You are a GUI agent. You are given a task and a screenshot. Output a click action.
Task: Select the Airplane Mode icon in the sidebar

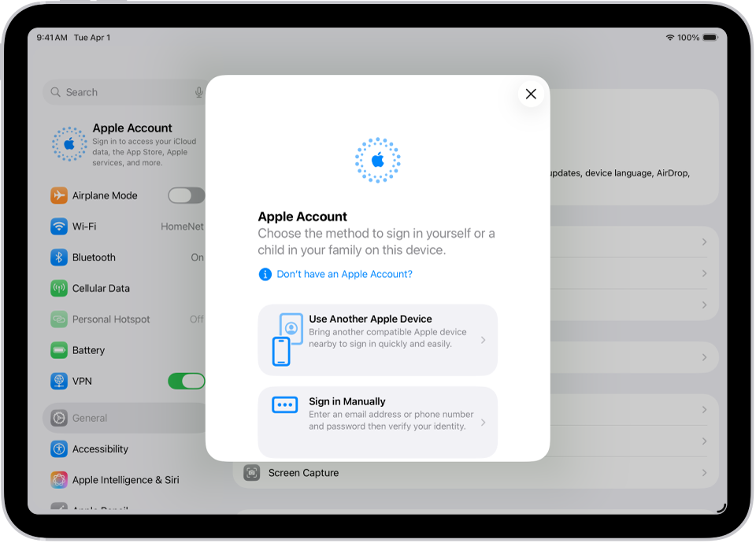tap(59, 195)
